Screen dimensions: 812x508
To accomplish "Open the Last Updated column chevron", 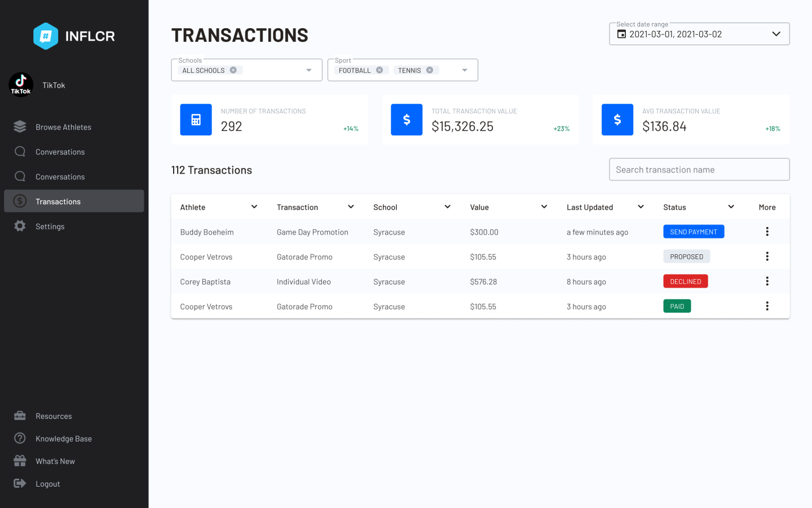I will [641, 207].
